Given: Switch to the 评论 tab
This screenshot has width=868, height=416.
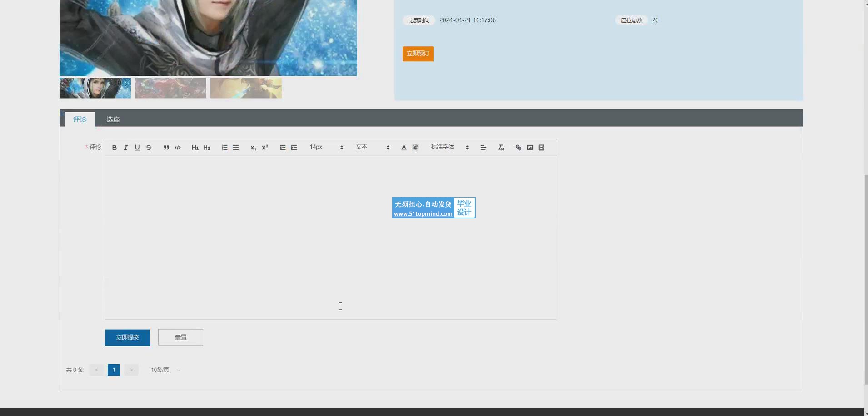Looking at the screenshot, I should click(x=80, y=119).
